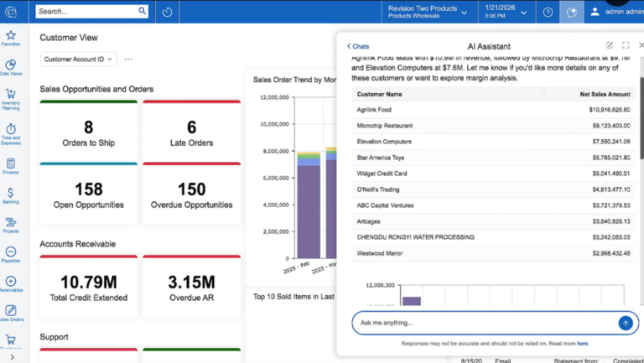Open Finance in the sidebar
644x363 pixels.
coord(11,166)
